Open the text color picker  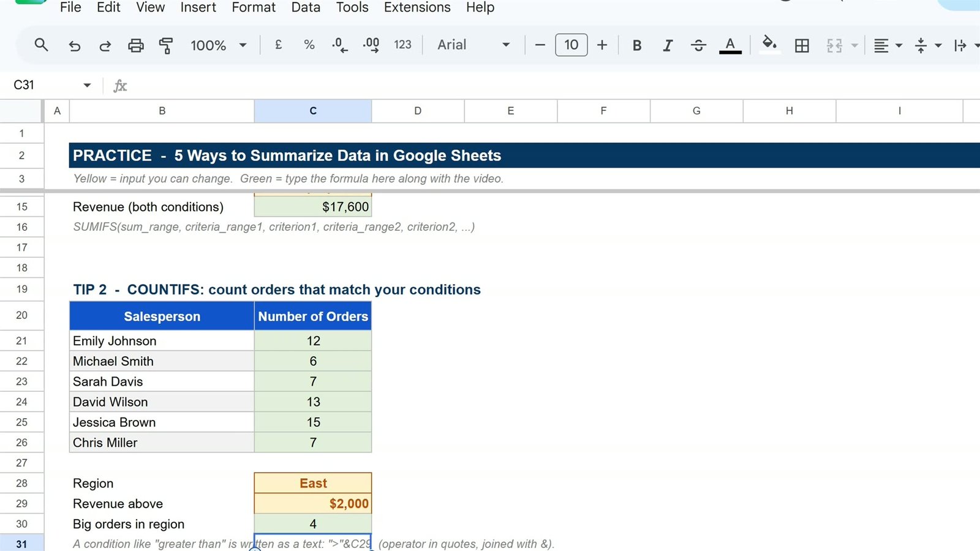click(x=730, y=45)
